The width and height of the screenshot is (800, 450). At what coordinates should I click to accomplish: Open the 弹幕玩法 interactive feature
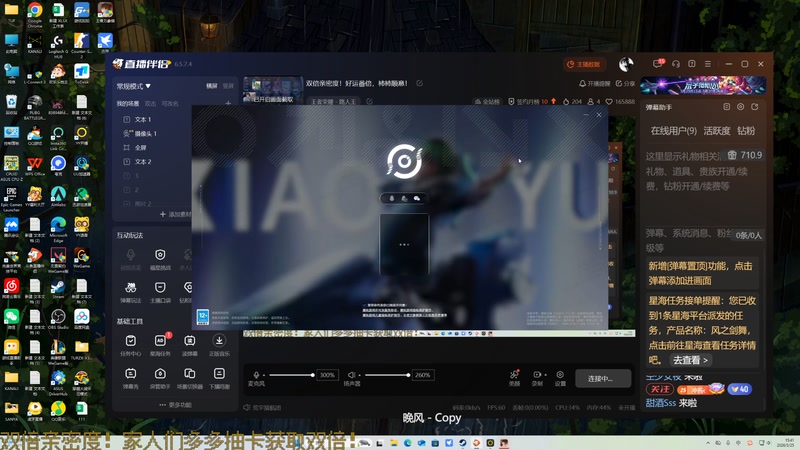point(131,292)
